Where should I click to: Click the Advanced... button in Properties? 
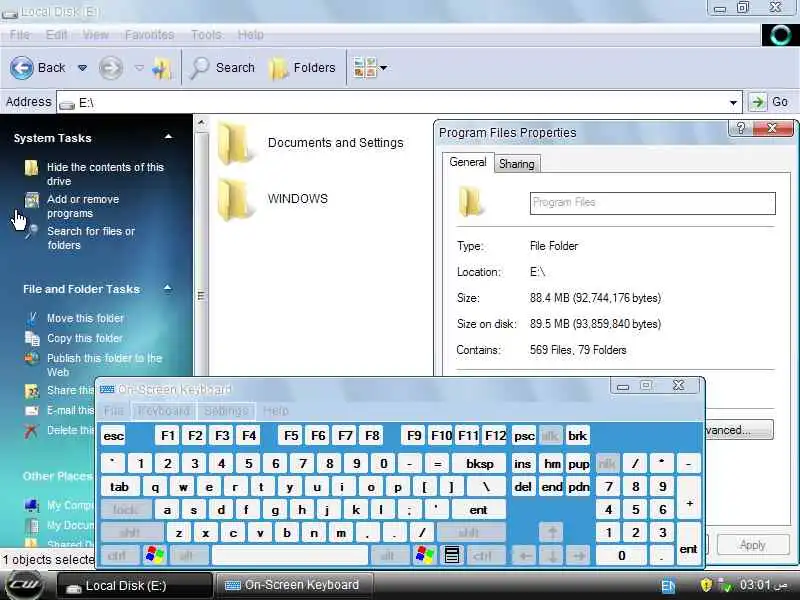(740, 430)
